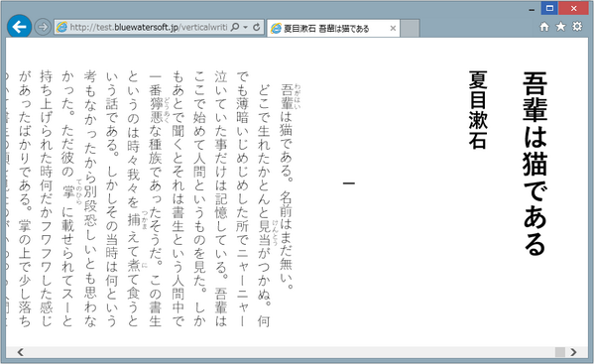Click the line starting 考もなかった

coord(90,198)
